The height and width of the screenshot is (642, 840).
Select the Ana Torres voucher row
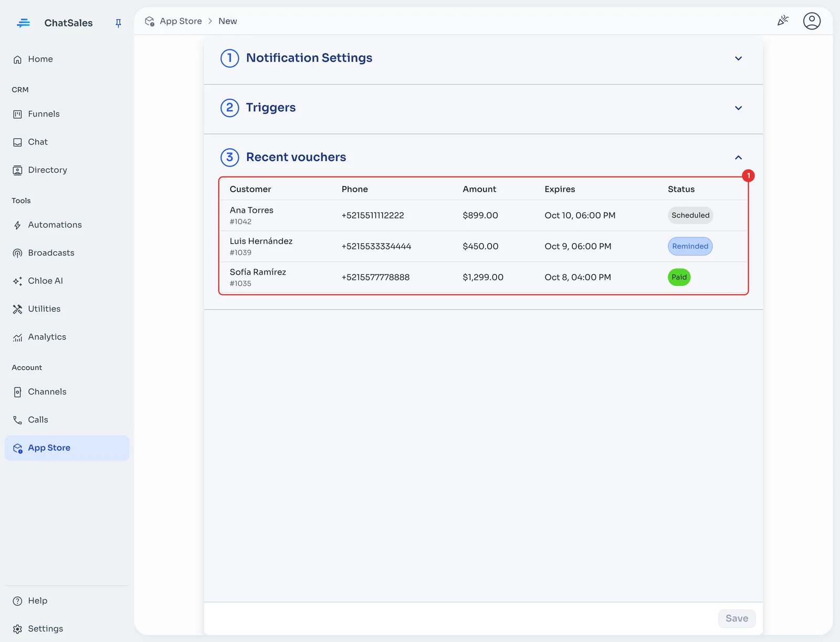[x=483, y=215]
